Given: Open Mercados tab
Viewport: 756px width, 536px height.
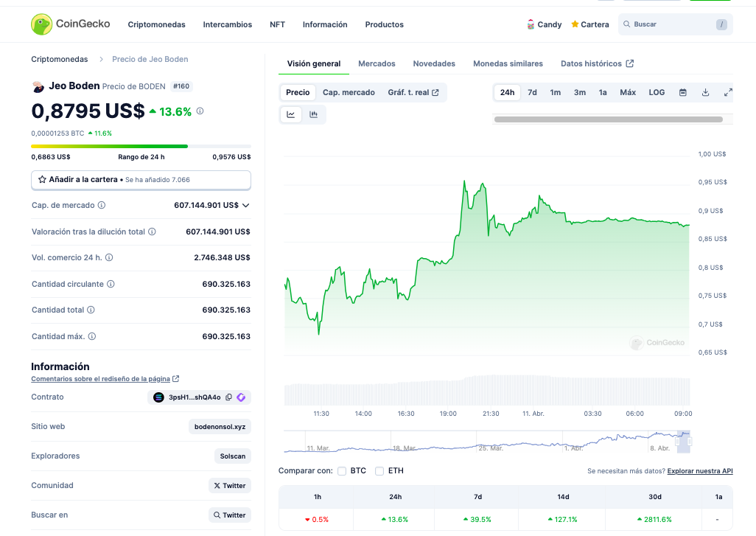Looking at the screenshot, I should coord(377,63).
